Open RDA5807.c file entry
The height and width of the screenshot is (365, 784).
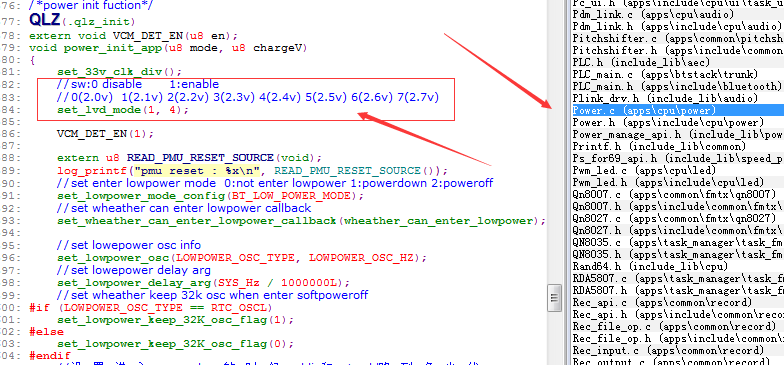(678, 278)
